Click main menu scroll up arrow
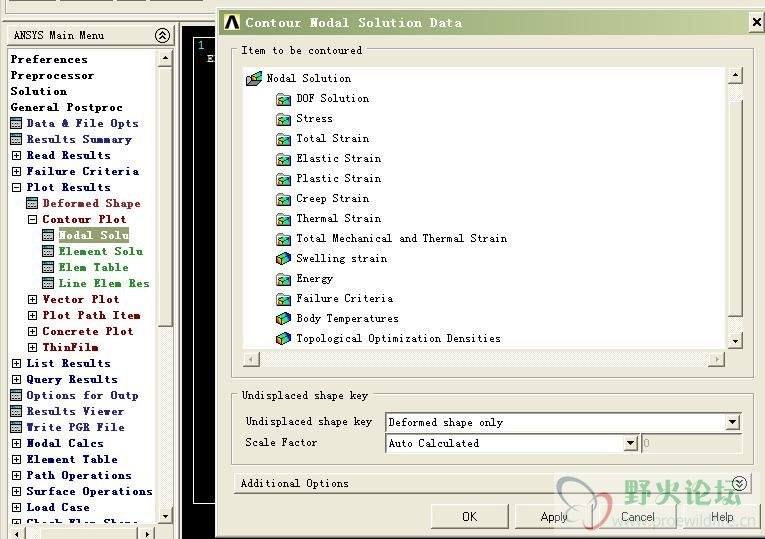Image resolution: width=765 pixels, height=539 pixels. tap(165, 59)
